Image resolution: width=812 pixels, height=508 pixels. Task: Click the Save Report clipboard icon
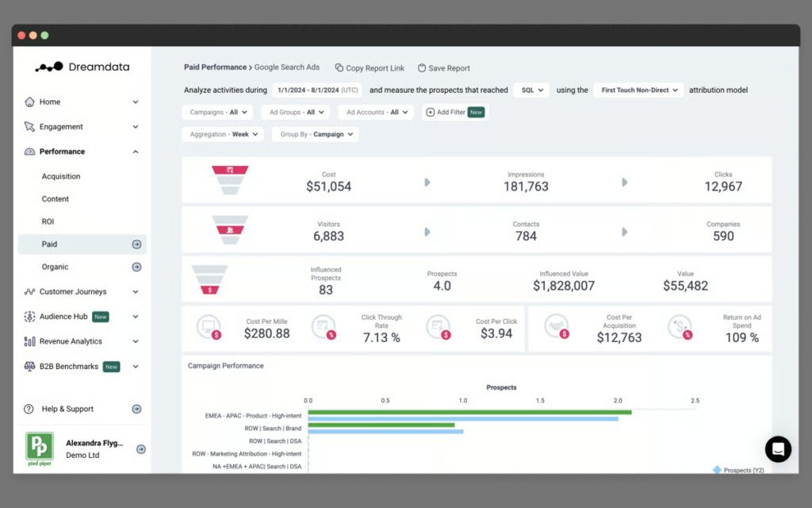click(422, 68)
